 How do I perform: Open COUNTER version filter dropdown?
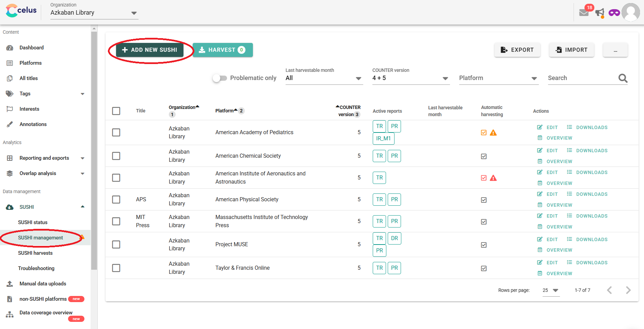coord(411,78)
